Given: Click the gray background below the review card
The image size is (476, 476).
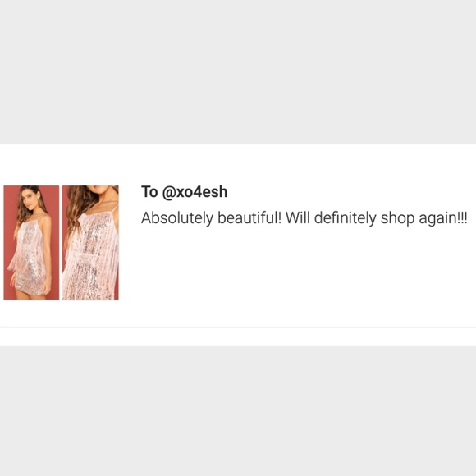Looking at the screenshot, I should coord(238,410).
